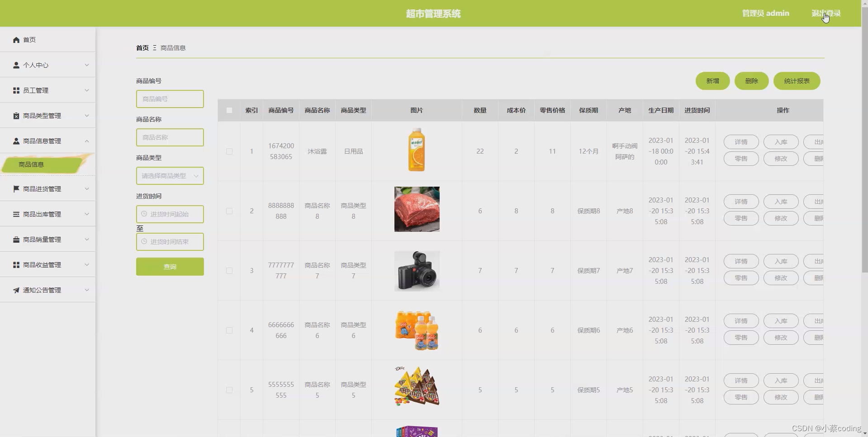Click 详情 for row 3 商品名称7
This screenshot has width=868, height=437.
[x=741, y=261]
